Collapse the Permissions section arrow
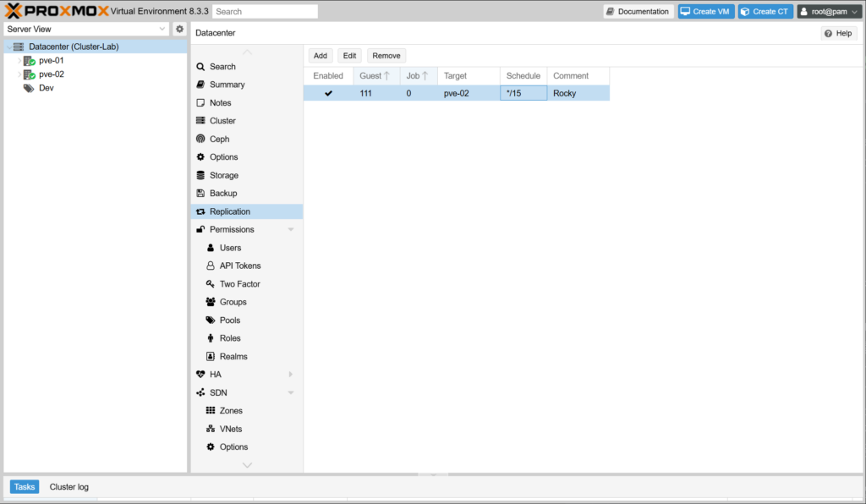This screenshot has height=504, width=866. (x=291, y=230)
